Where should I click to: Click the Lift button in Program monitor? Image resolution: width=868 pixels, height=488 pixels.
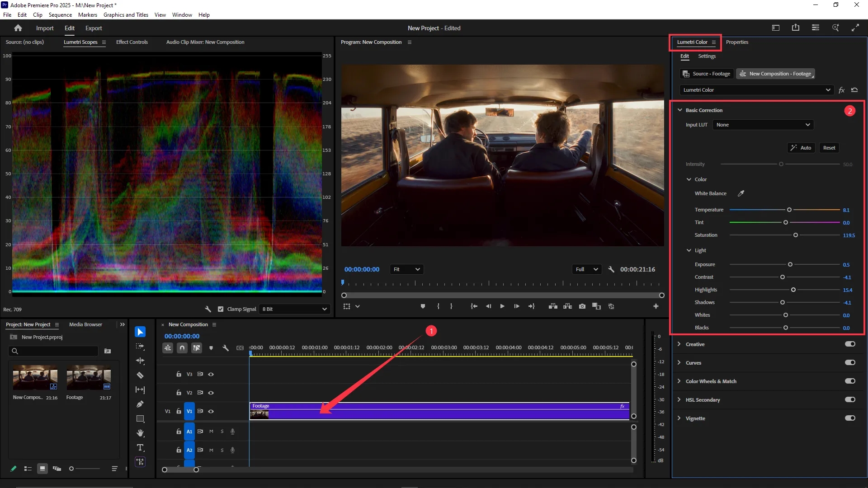pyautogui.click(x=553, y=306)
